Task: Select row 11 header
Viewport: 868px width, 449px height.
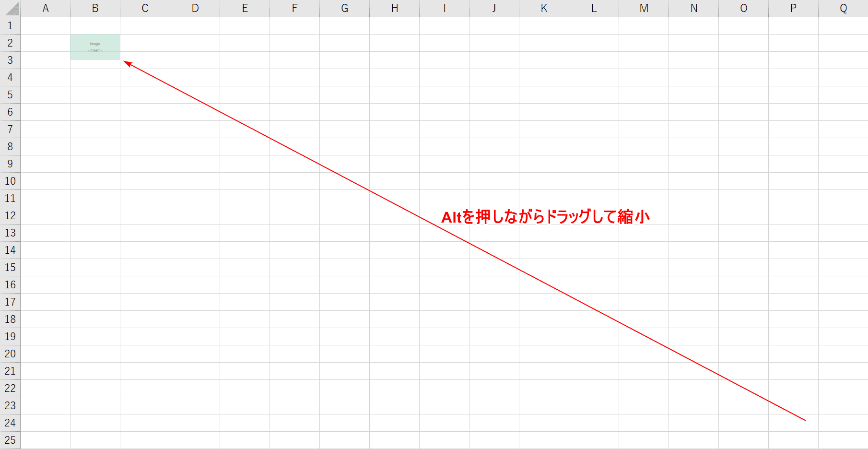Action: [10, 199]
